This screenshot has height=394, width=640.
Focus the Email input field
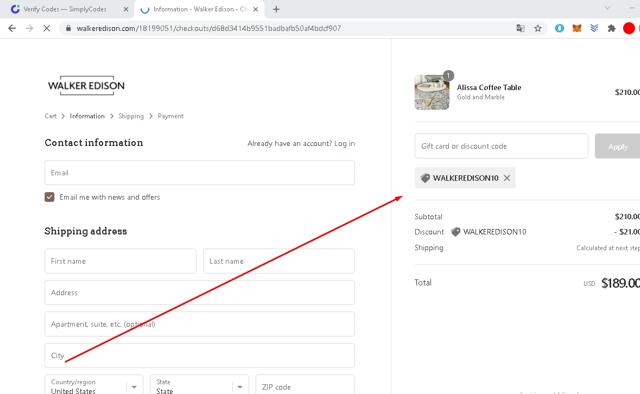coord(200,173)
